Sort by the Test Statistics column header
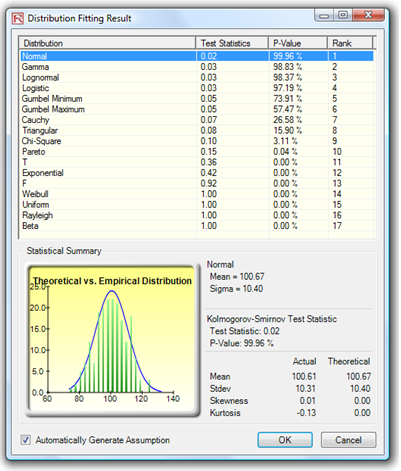 [232, 43]
